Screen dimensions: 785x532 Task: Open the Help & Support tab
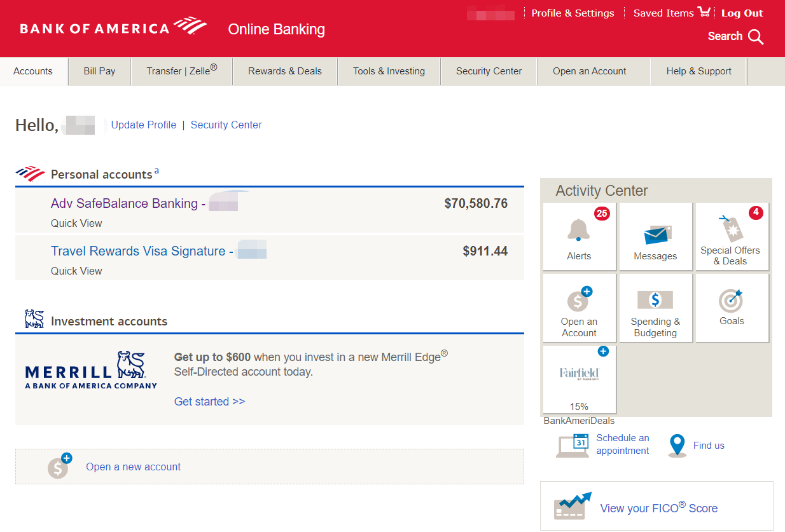[x=699, y=71]
